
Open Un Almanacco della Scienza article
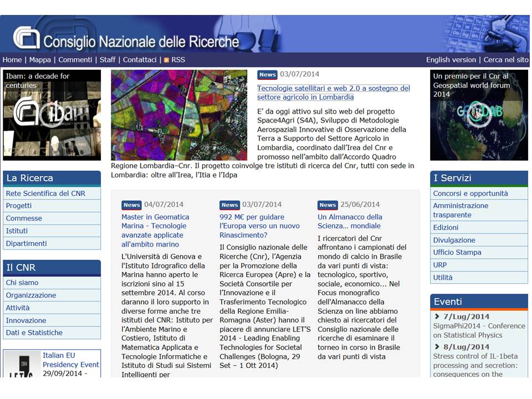350,221
